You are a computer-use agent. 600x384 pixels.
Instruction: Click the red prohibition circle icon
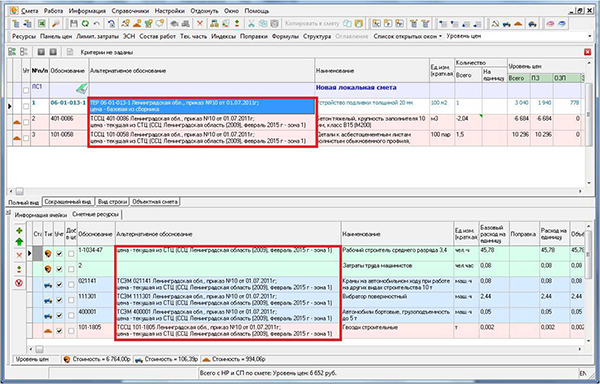pos(19,283)
